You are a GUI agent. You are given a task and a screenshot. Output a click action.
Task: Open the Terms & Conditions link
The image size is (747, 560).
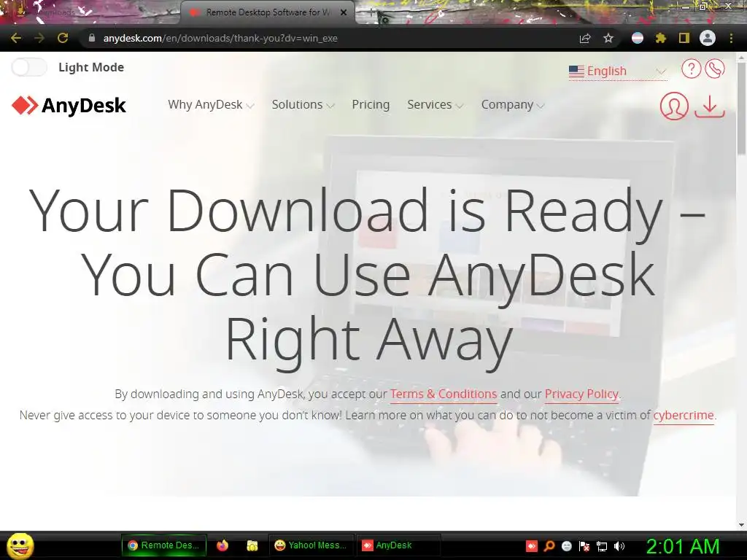[x=444, y=394]
